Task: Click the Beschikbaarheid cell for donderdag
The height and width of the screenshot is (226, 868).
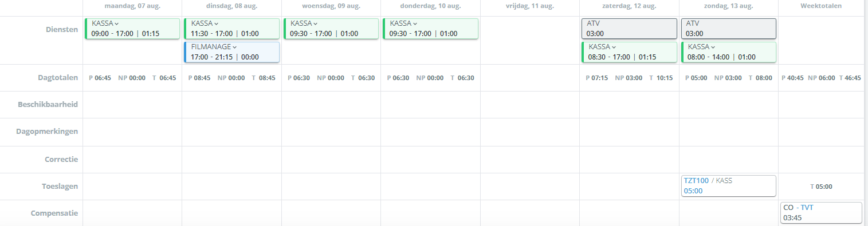Action: [x=430, y=105]
